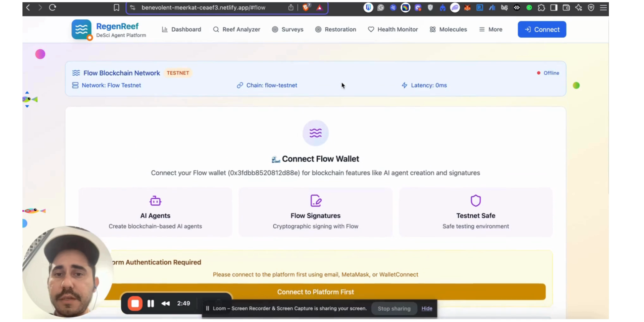This screenshot has width=644, height=322.
Task: Select the AI Agents card title
Action: click(155, 216)
